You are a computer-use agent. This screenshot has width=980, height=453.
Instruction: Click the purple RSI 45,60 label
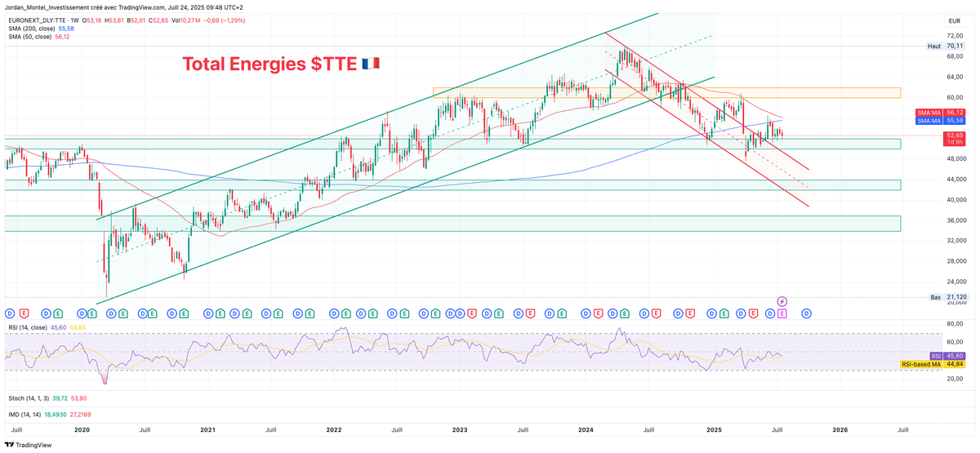coord(949,356)
